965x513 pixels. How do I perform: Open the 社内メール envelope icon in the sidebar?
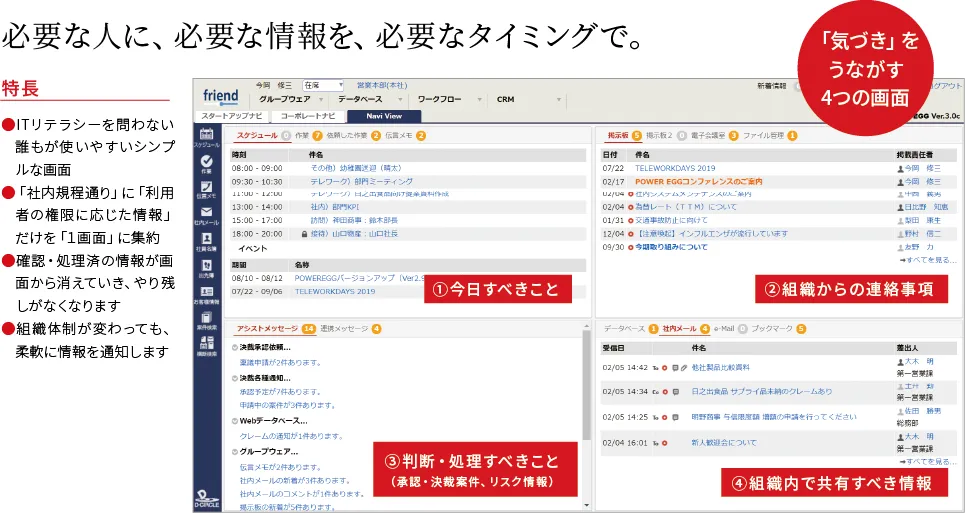tap(206, 212)
